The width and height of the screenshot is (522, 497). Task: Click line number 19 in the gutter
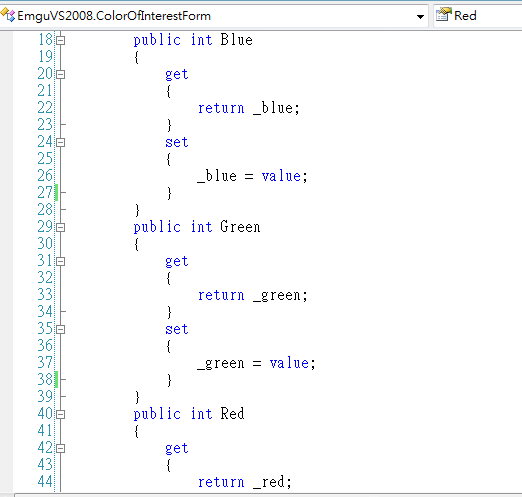point(45,57)
